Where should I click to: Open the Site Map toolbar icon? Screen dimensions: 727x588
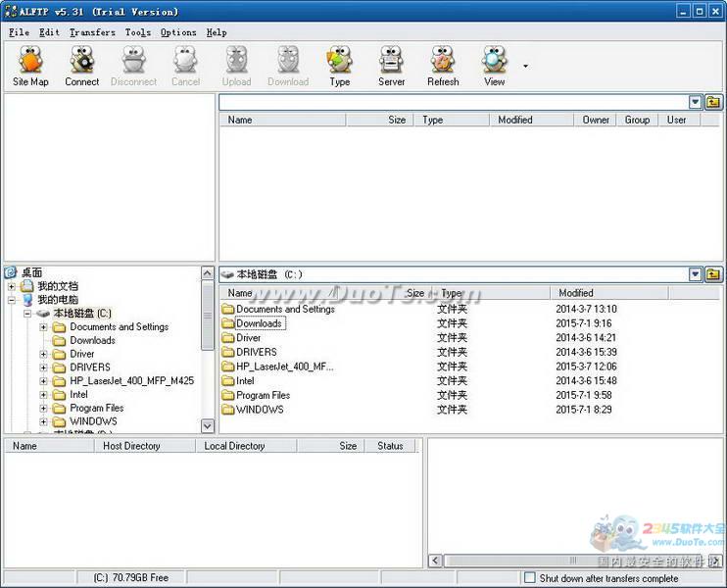[x=30, y=66]
